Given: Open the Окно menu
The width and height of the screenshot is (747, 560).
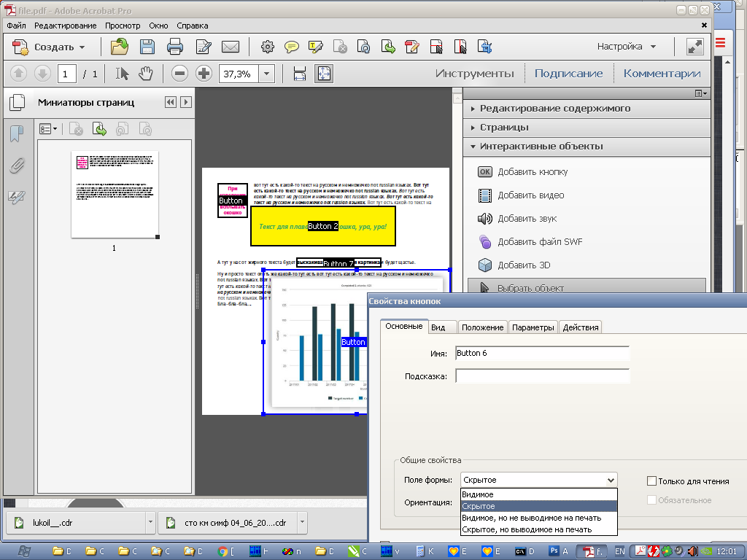Looking at the screenshot, I should click(158, 26).
